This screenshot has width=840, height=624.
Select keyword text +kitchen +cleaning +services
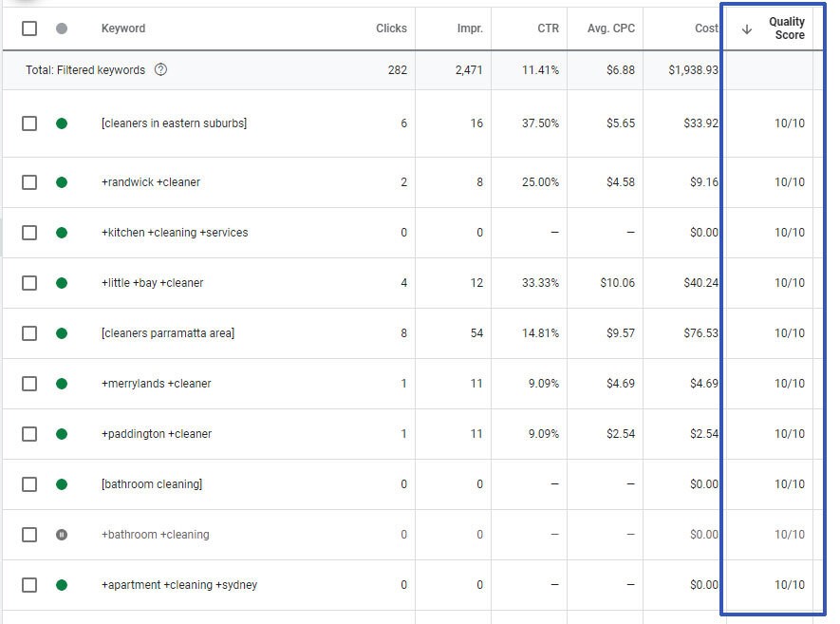(175, 233)
